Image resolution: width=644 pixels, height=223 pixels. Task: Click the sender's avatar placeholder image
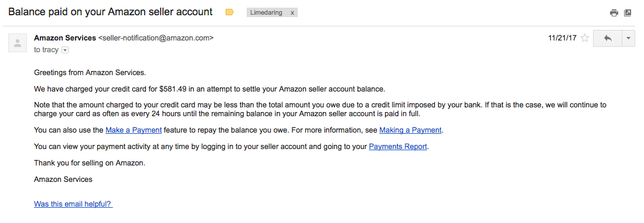[18, 43]
